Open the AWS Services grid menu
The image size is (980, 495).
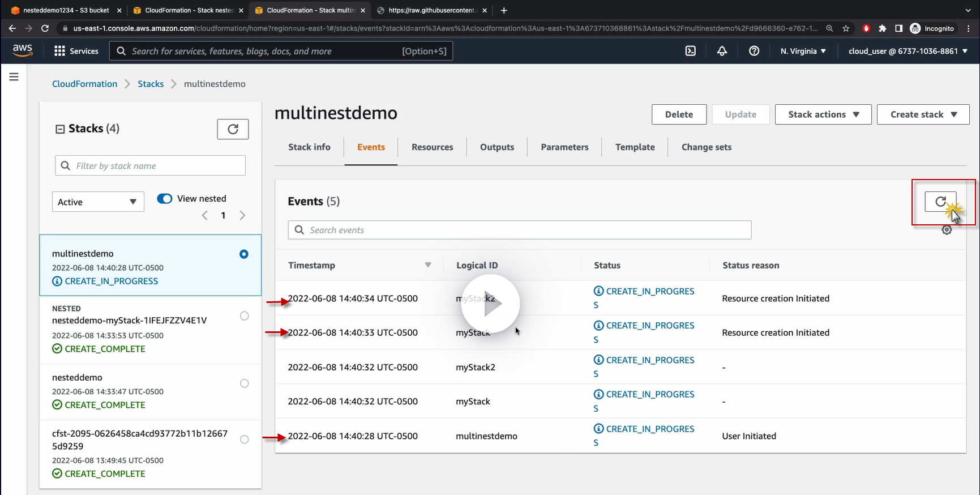point(76,51)
